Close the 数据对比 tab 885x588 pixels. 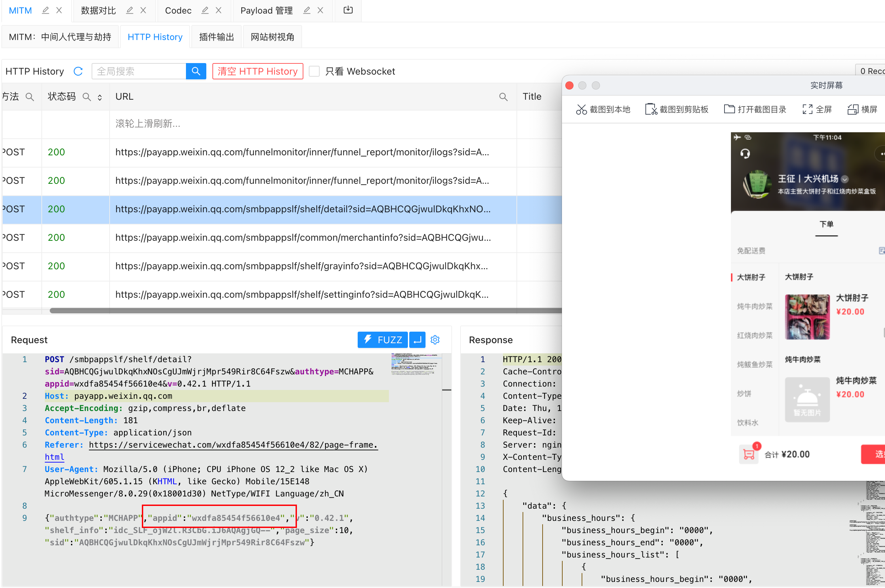point(143,11)
